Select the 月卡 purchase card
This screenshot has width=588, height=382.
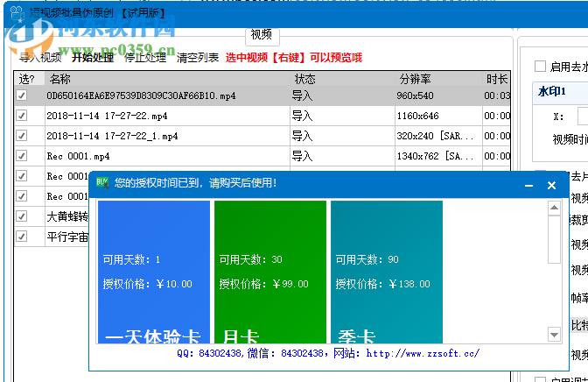(270, 272)
